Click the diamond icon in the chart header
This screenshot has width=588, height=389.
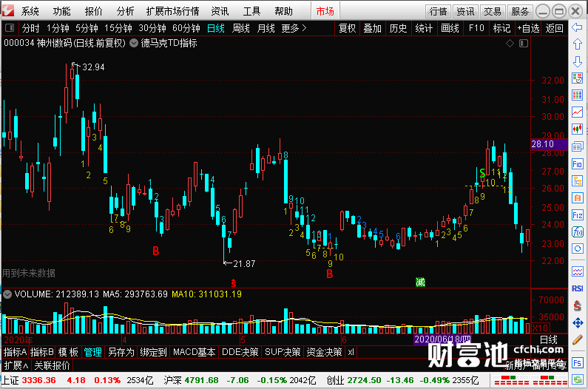coord(510,44)
